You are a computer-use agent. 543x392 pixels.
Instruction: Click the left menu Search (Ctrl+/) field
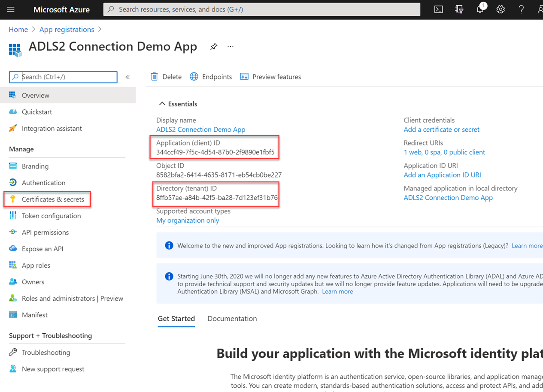(x=63, y=77)
